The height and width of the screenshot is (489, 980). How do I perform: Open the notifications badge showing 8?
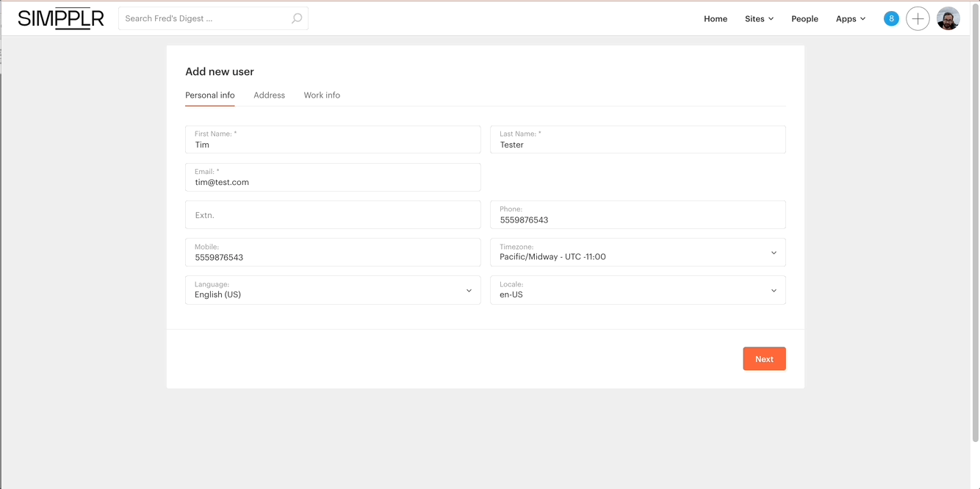(x=891, y=18)
